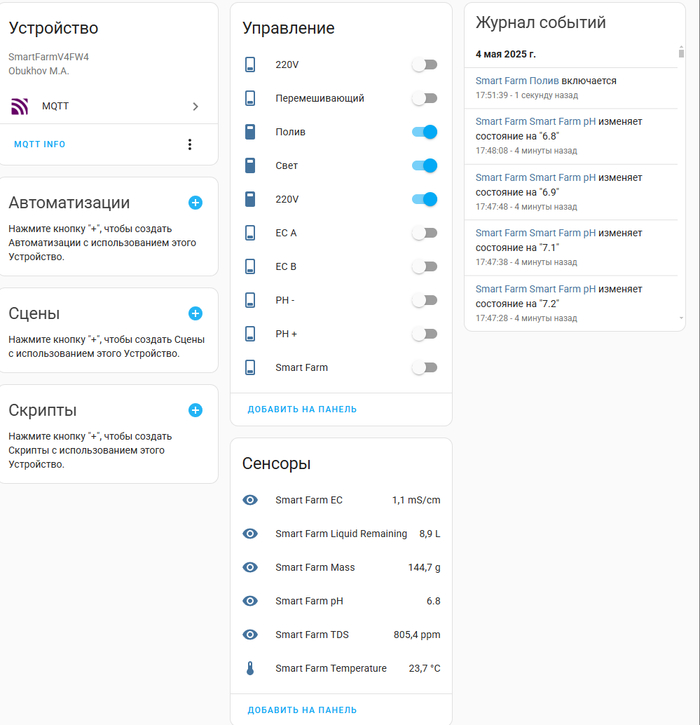Screen dimensions: 700x725
Task: Click the eye icon for Smart Farm EC
Action: 250,500
